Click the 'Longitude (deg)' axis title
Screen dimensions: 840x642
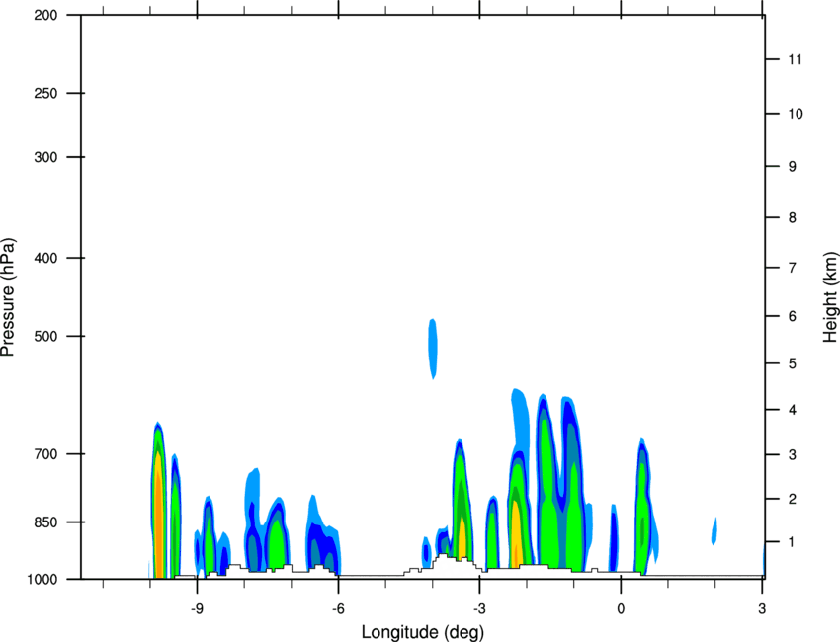[x=423, y=632]
